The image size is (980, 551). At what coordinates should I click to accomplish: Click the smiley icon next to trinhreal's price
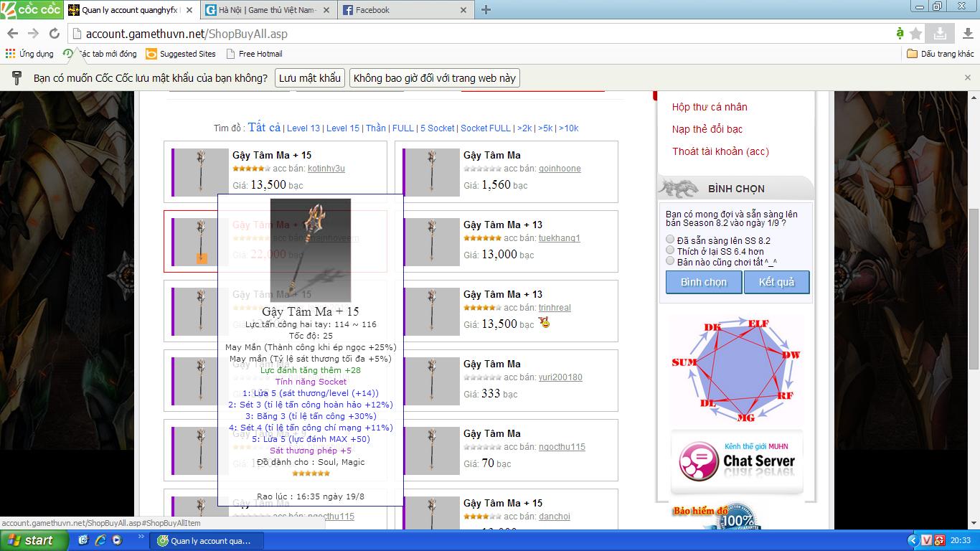click(545, 323)
